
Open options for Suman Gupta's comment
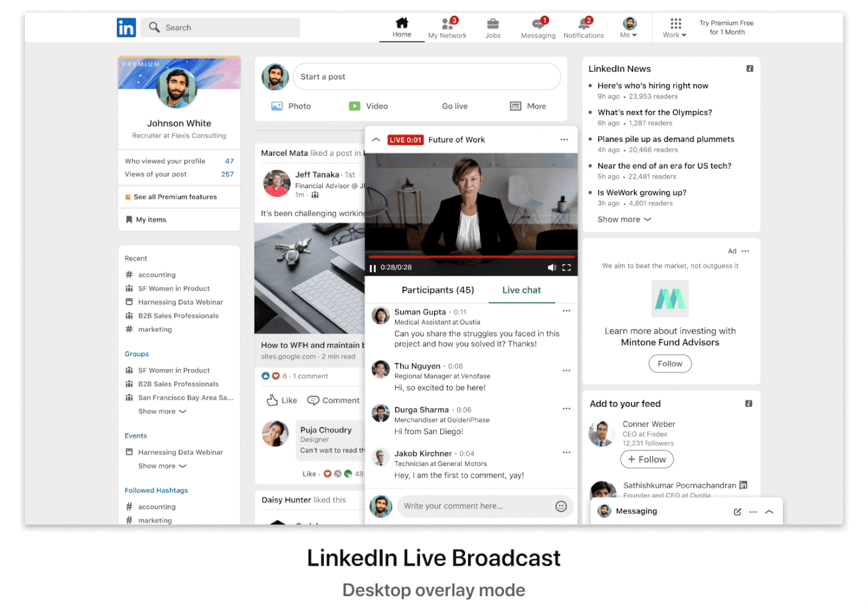tap(567, 311)
